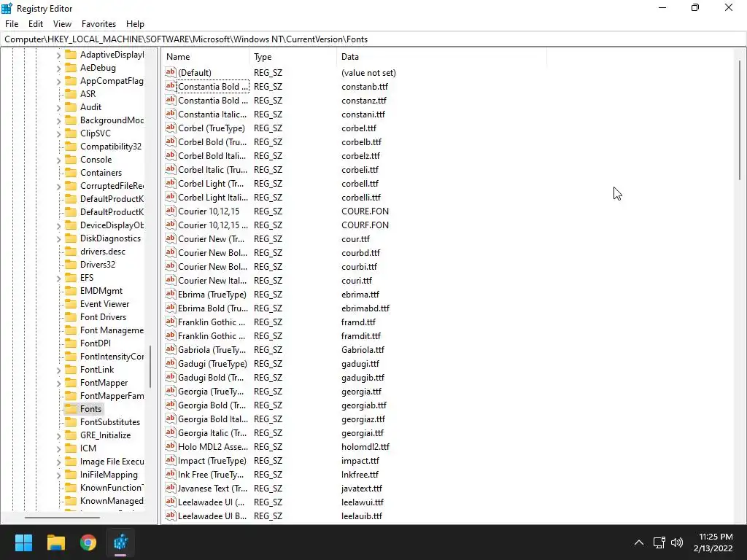
Task: Open the View menu
Action: pos(62,24)
